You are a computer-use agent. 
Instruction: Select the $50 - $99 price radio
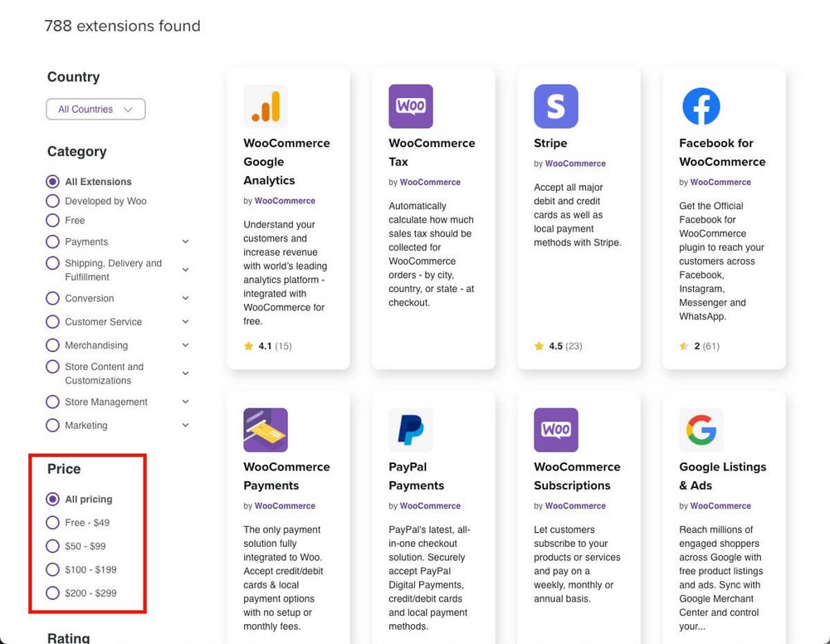pos(52,546)
